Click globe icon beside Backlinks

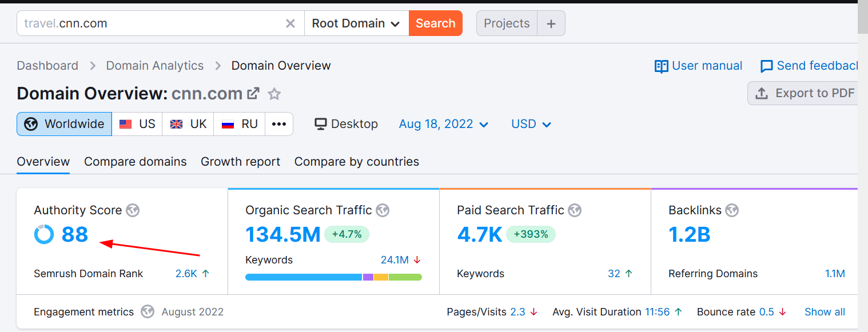coord(732,210)
